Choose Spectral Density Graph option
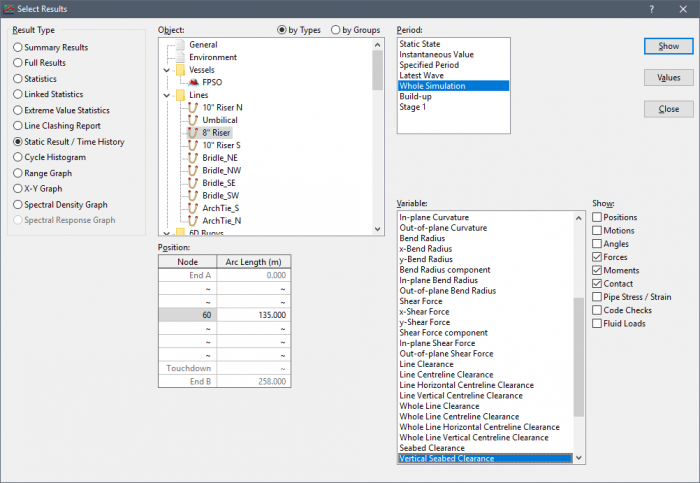 point(61,205)
